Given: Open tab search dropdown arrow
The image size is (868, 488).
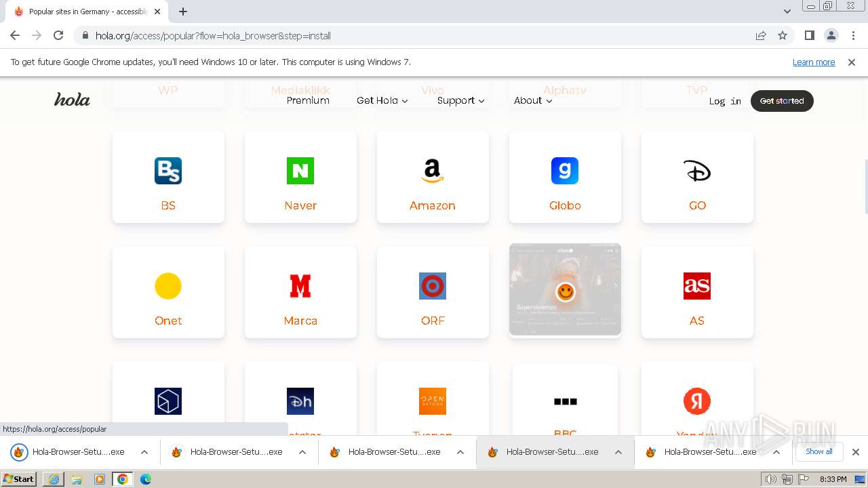Looking at the screenshot, I should 787,12.
